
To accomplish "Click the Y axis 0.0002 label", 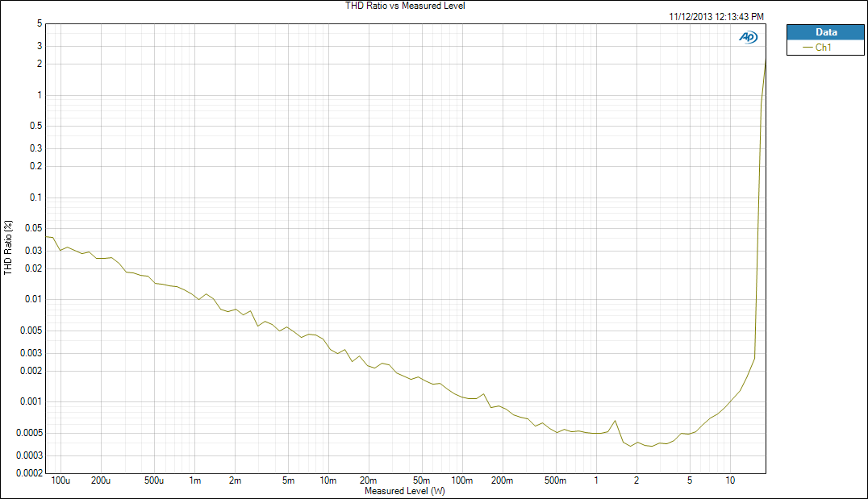I will (x=29, y=473).
